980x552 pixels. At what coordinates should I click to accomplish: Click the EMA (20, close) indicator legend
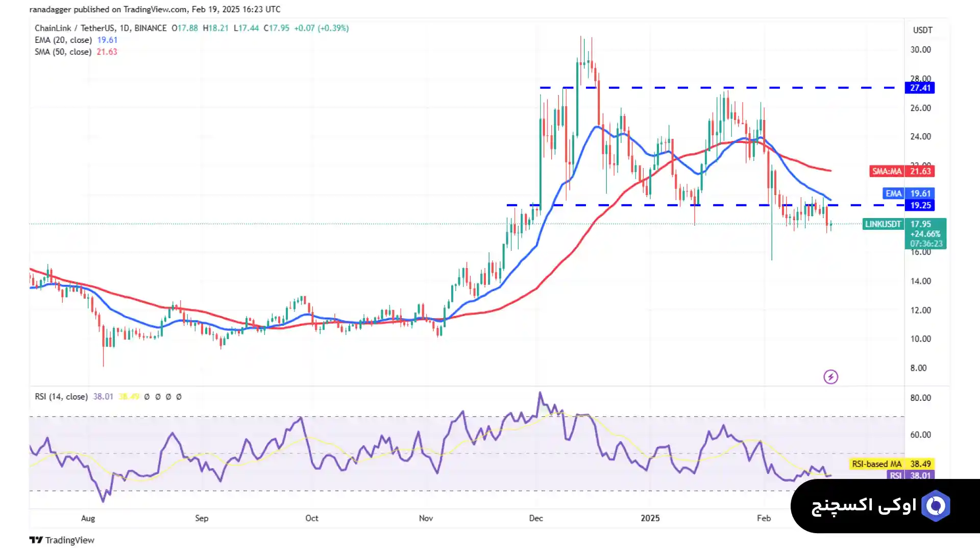pos(76,40)
